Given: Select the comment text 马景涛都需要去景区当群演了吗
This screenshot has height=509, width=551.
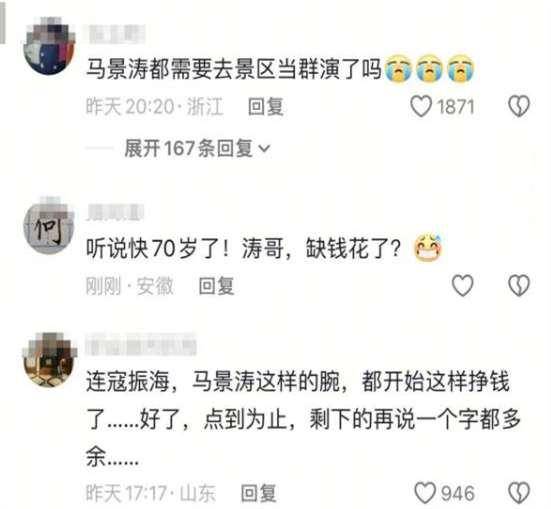Looking at the screenshot, I should (x=234, y=69).
